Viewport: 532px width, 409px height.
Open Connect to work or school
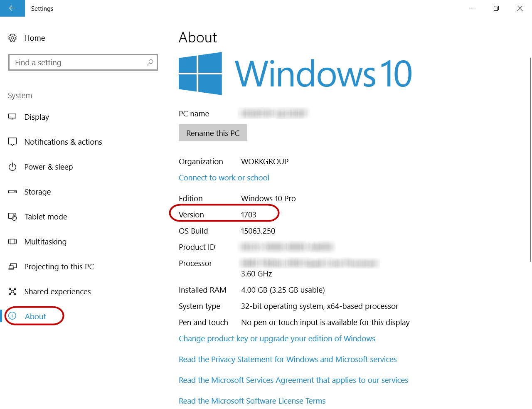(224, 177)
